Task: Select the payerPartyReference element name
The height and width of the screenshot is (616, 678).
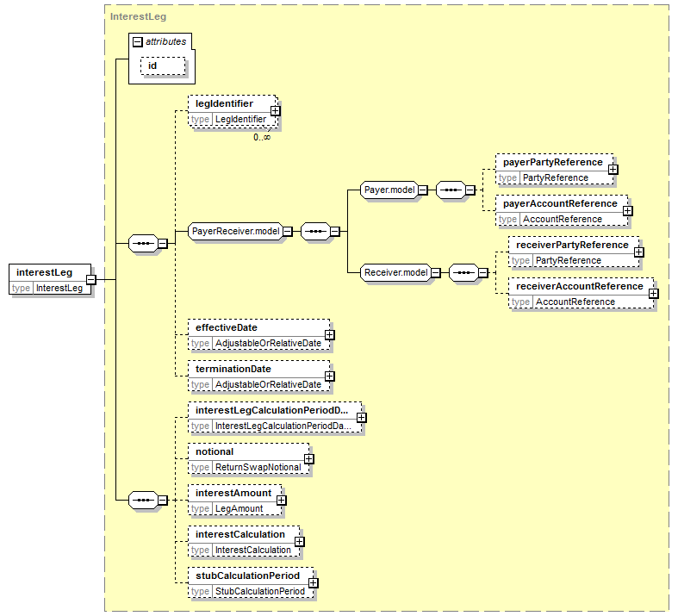Action: (x=553, y=162)
